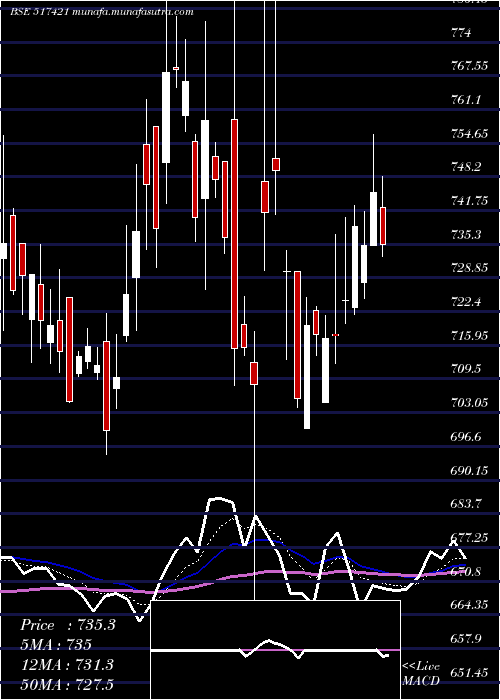Image resolution: width=500 pixels, height=700 pixels.
Task: Click the 722.4 price axis label
Action: (x=465, y=302)
